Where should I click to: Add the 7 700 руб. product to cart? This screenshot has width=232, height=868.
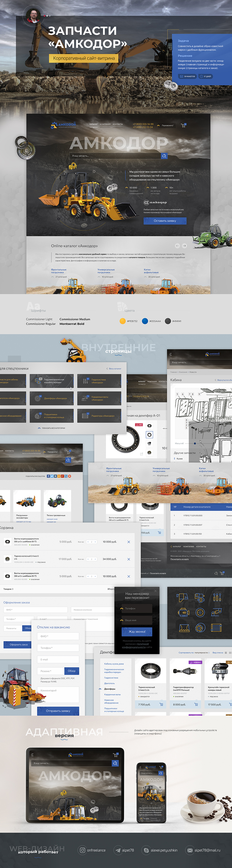coord(161,704)
